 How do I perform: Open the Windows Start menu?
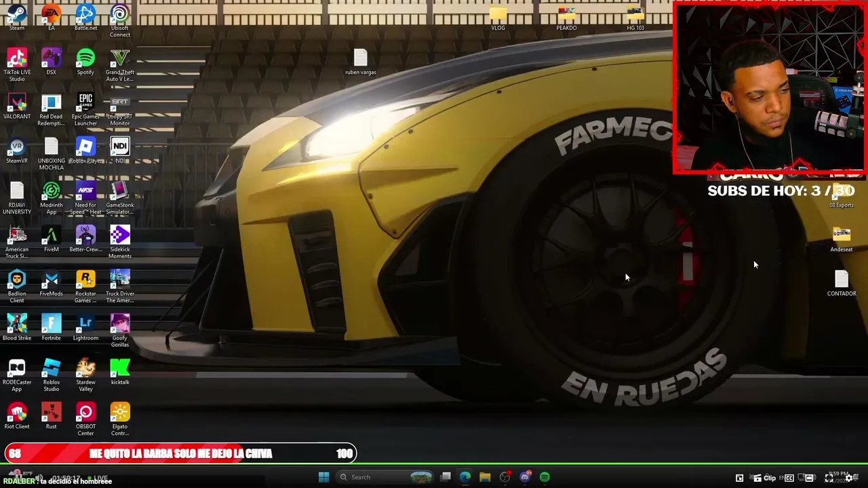[x=323, y=477]
